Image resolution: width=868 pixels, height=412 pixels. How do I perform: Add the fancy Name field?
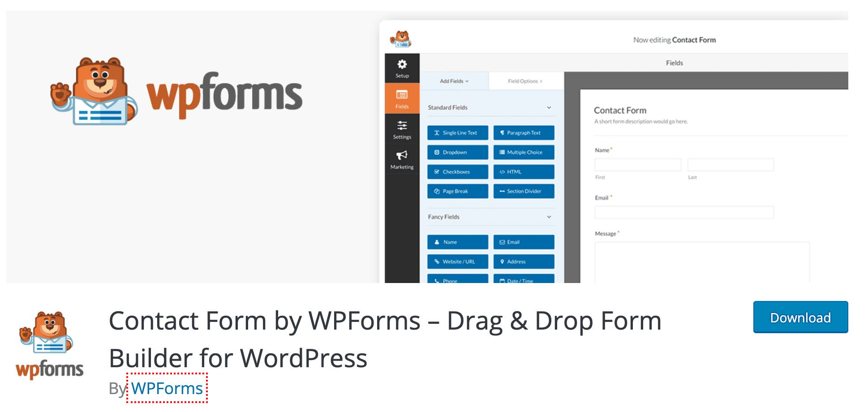point(458,242)
